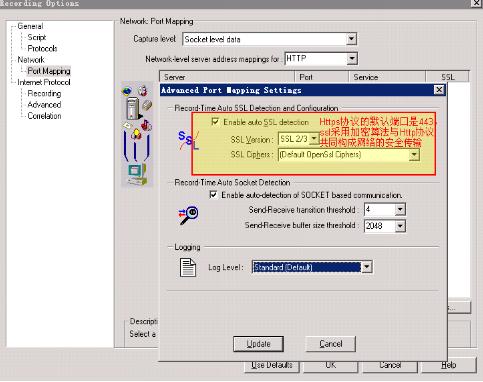
Task: Click the Server column header
Action: coord(227,77)
